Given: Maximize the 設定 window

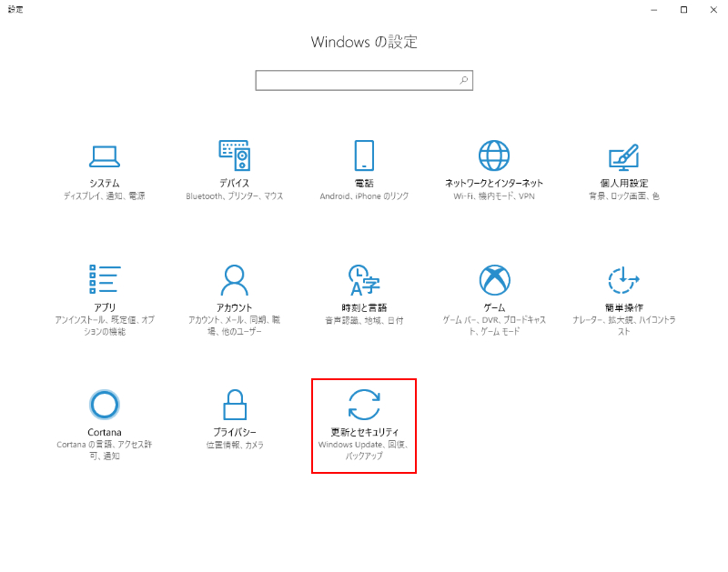Looking at the screenshot, I should [x=683, y=10].
